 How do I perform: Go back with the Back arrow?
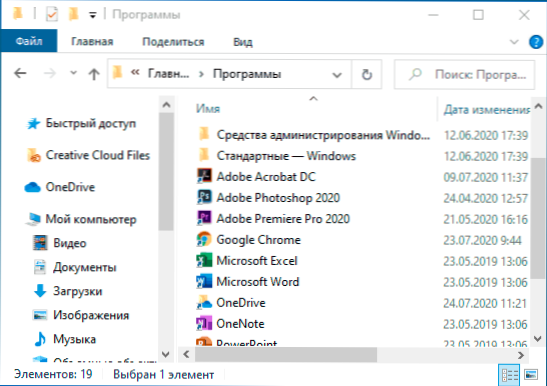[x=20, y=73]
